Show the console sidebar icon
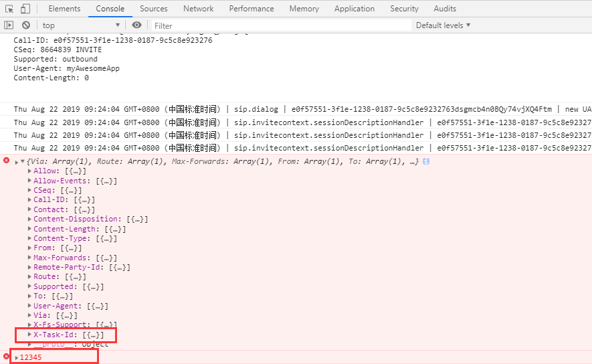The height and width of the screenshot is (364, 592). pyautogui.click(x=9, y=25)
